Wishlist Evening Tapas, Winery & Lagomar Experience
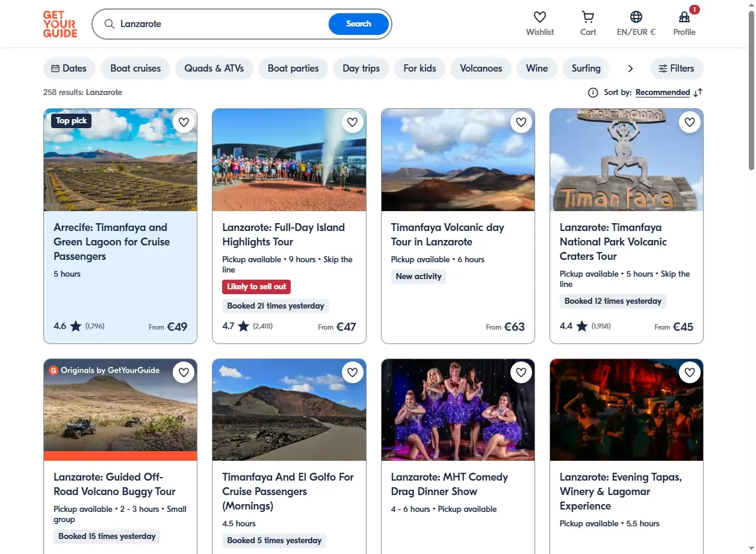 689,373
